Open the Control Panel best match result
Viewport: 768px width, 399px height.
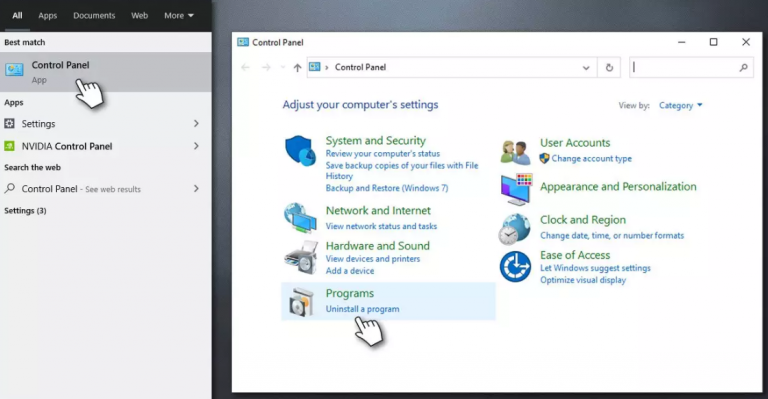point(106,72)
